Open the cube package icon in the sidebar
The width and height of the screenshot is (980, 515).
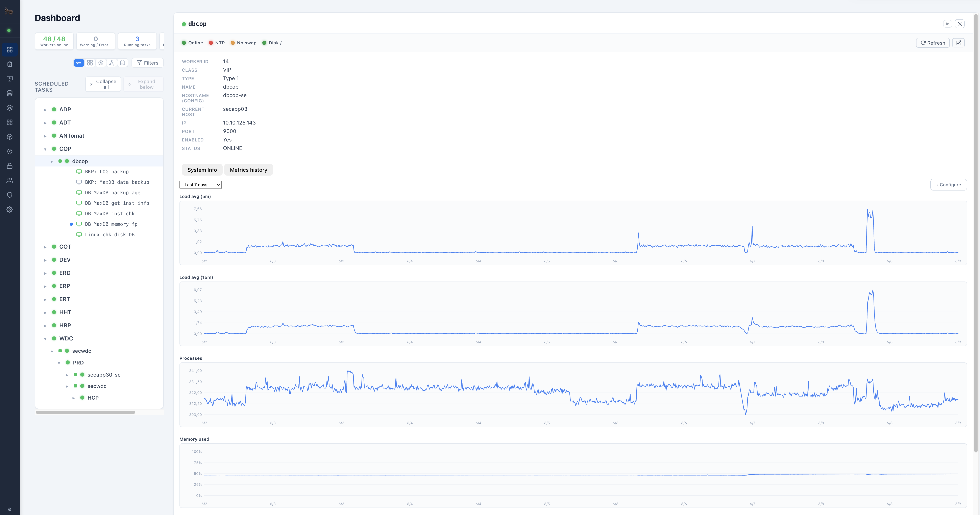[x=10, y=137]
